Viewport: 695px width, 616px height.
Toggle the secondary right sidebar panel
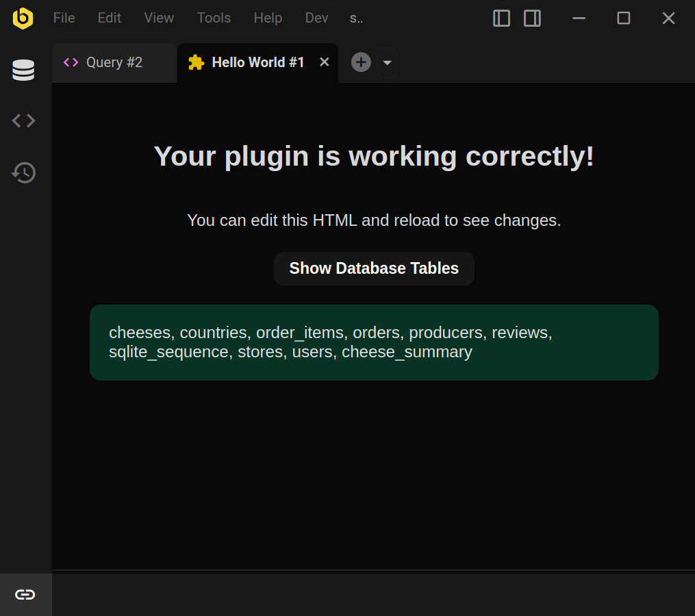point(532,18)
